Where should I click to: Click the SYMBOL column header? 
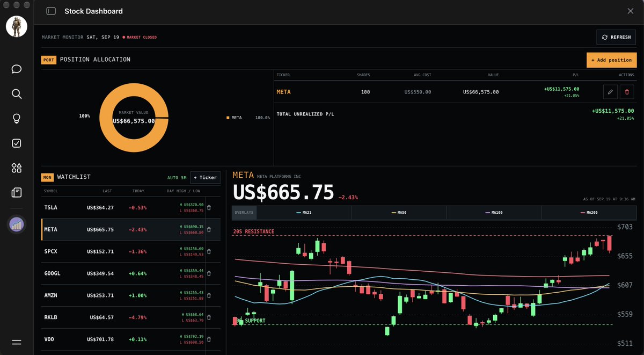click(51, 191)
